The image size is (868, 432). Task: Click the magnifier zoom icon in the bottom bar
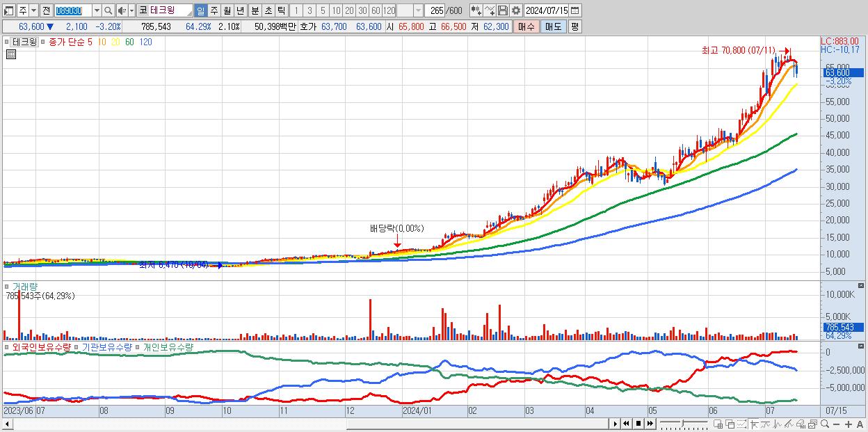[824, 424]
